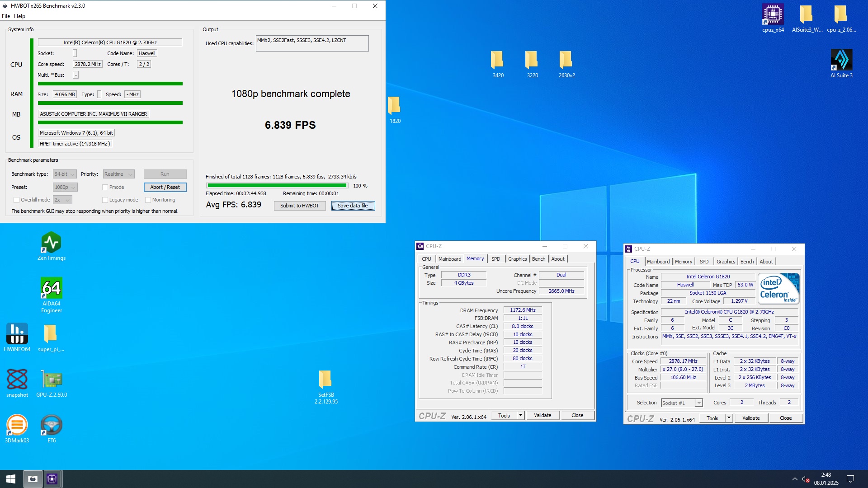This screenshot has width=868, height=488.
Task: Open the AISuite3_W... folder on desktop
Action: coord(807,18)
